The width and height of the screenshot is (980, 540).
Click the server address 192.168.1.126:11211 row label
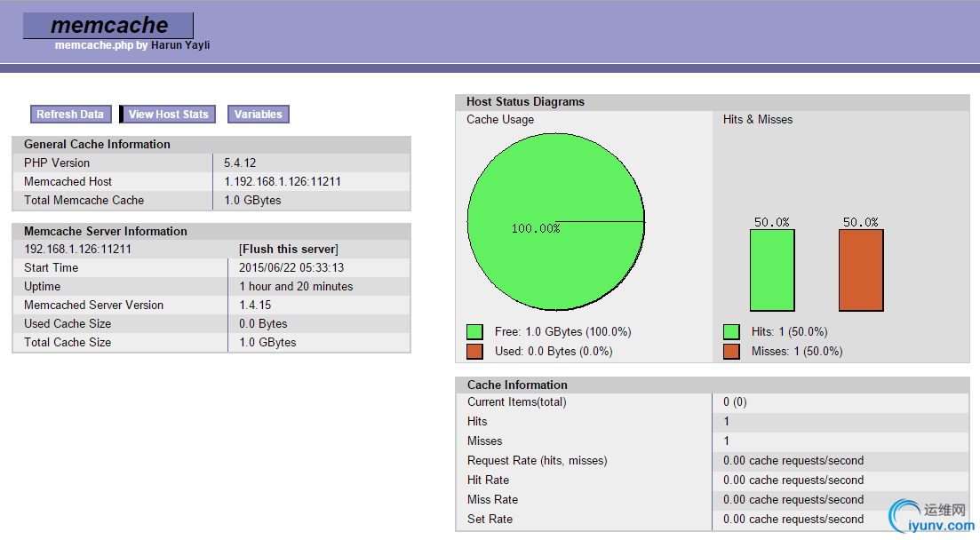tap(78, 250)
